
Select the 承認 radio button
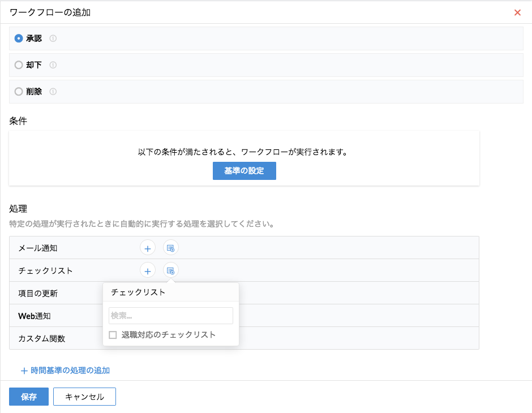[19, 38]
